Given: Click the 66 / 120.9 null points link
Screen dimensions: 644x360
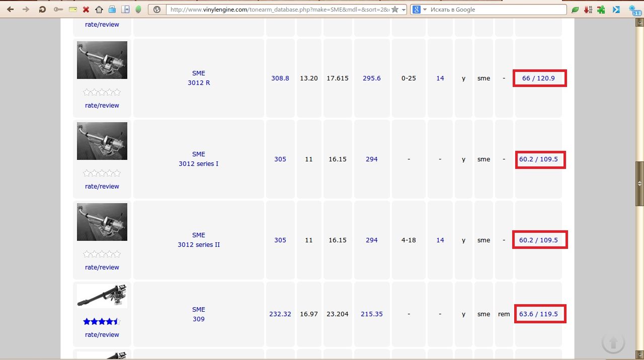Looking at the screenshot, I should tap(538, 78).
